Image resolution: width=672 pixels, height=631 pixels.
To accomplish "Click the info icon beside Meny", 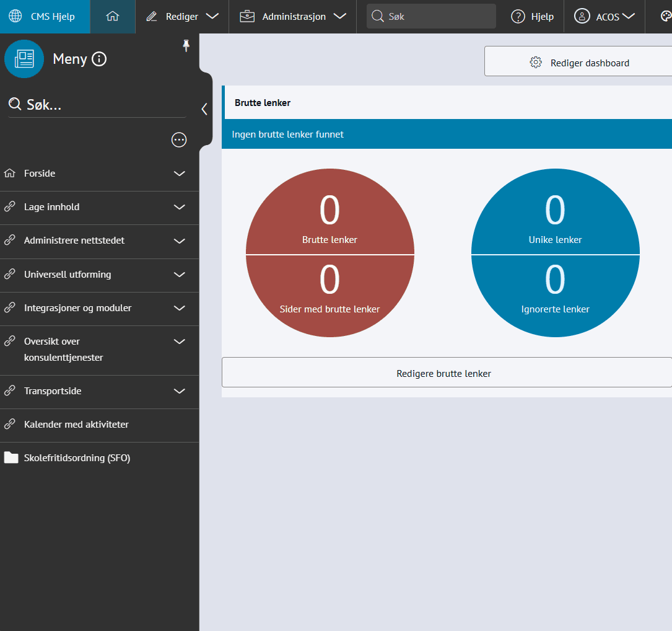I will click(99, 59).
